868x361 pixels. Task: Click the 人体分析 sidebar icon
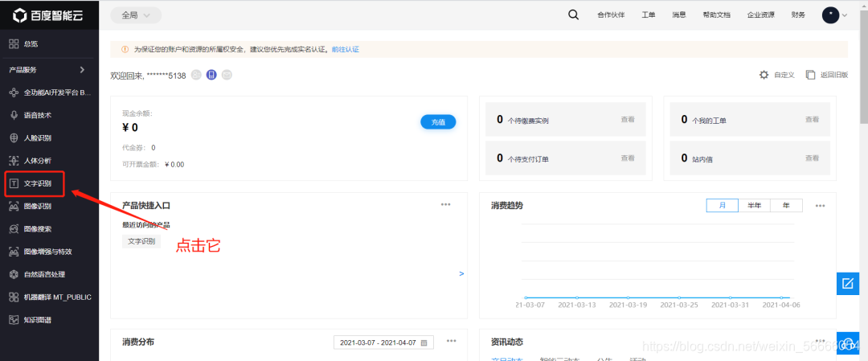point(14,161)
